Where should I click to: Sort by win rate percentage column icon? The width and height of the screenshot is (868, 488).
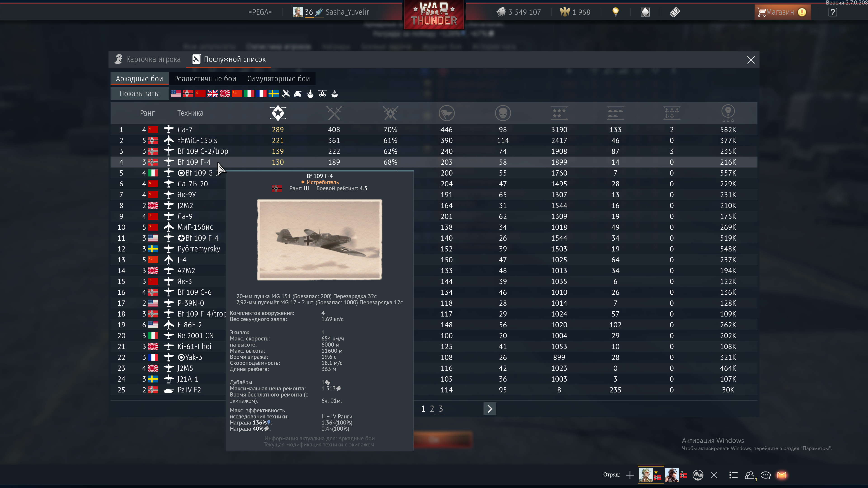[x=391, y=113]
